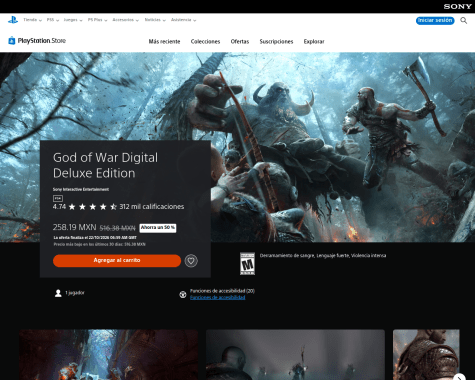Open the search magnifier icon

coord(463,21)
